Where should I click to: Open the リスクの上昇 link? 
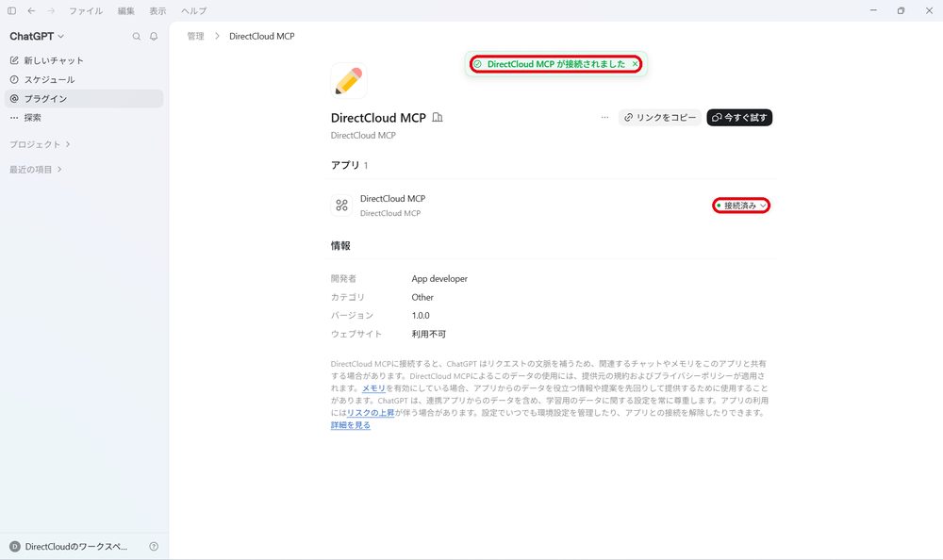click(371, 413)
